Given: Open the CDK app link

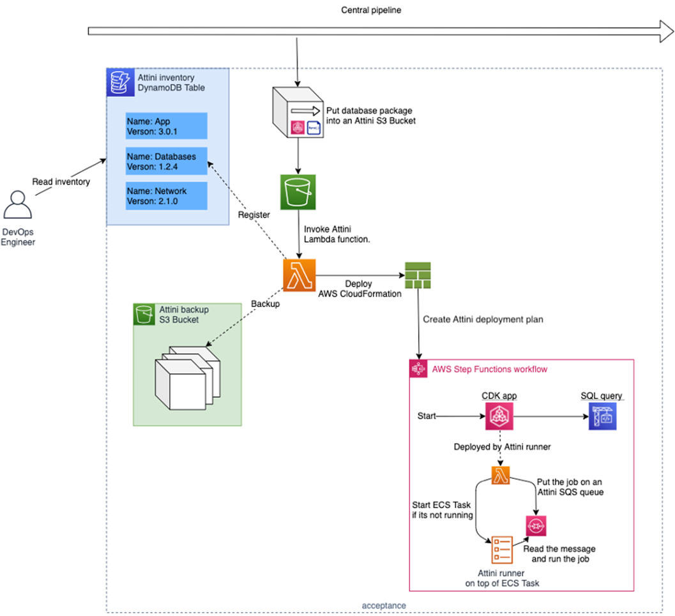Looking at the screenshot, I should (499, 396).
